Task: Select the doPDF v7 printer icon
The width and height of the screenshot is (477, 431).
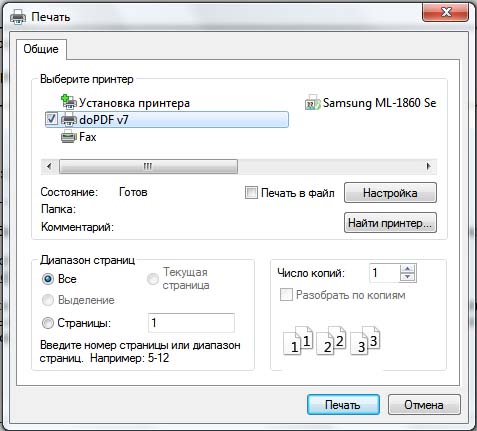Action: pos(69,119)
